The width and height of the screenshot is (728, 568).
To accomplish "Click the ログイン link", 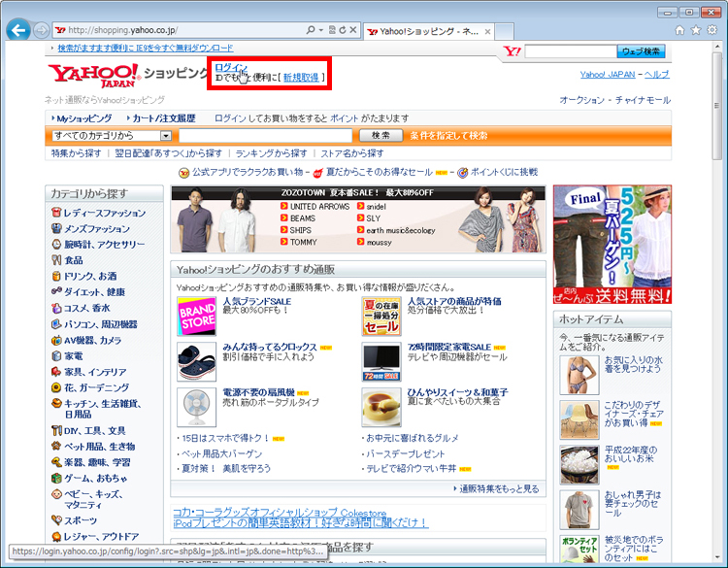I will pyautogui.click(x=231, y=68).
